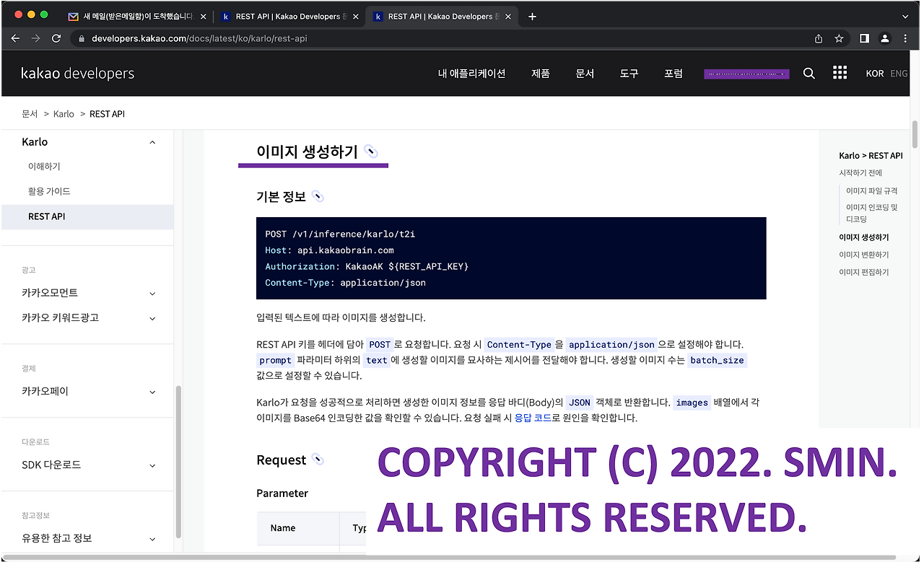924x562 pixels.
Task: Bookmark this page with the star icon
Action: tap(839, 38)
